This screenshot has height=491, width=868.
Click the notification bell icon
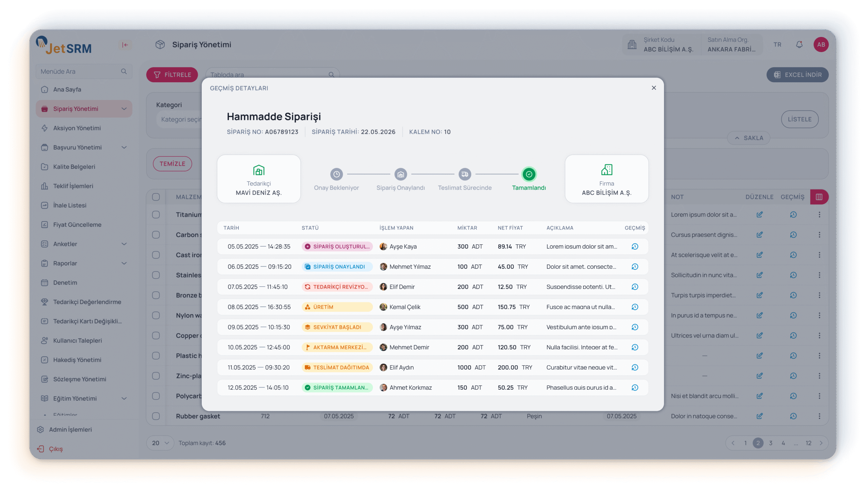pos(799,45)
